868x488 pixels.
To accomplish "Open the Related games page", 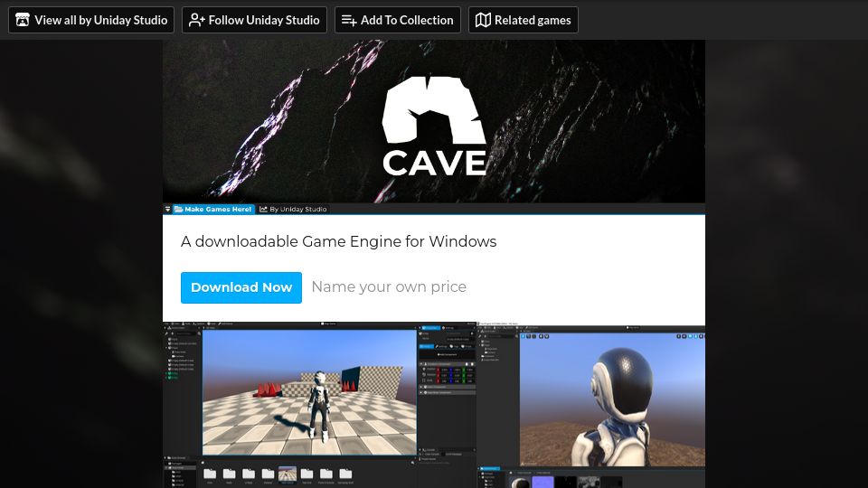I will pyautogui.click(x=524, y=20).
